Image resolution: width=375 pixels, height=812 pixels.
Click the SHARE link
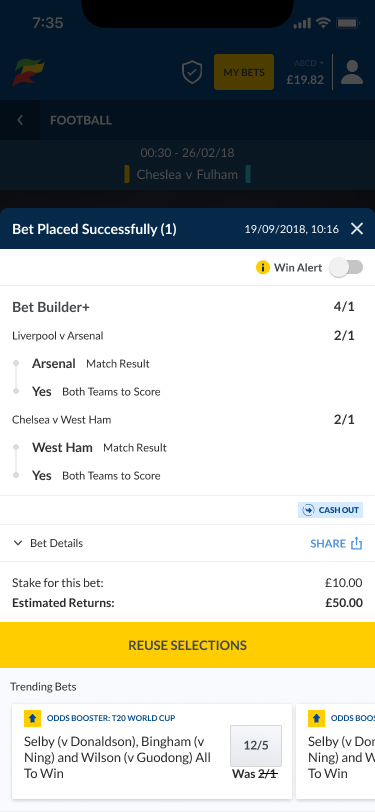[x=328, y=543]
